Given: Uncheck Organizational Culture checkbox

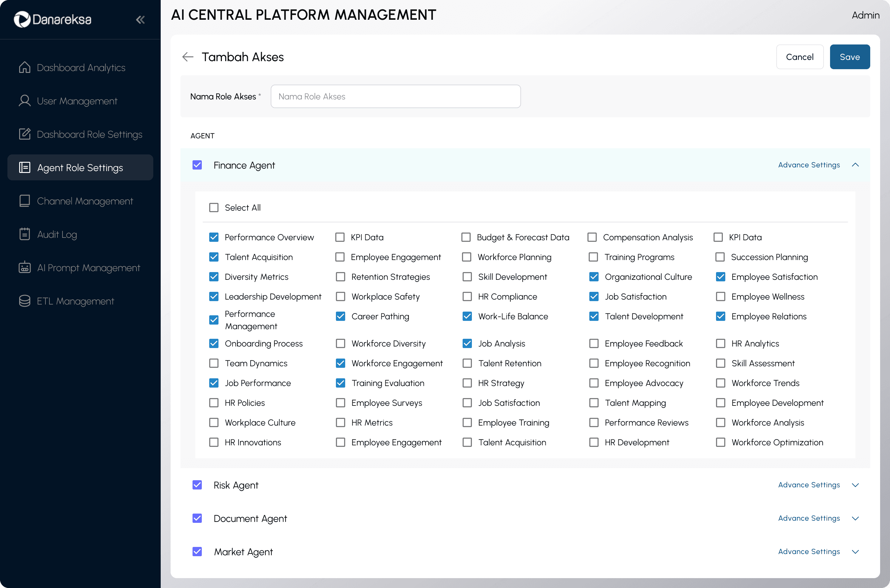Looking at the screenshot, I should tap(594, 277).
